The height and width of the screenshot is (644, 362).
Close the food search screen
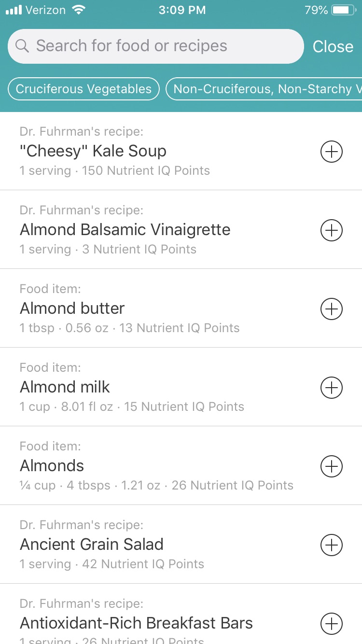point(333,46)
